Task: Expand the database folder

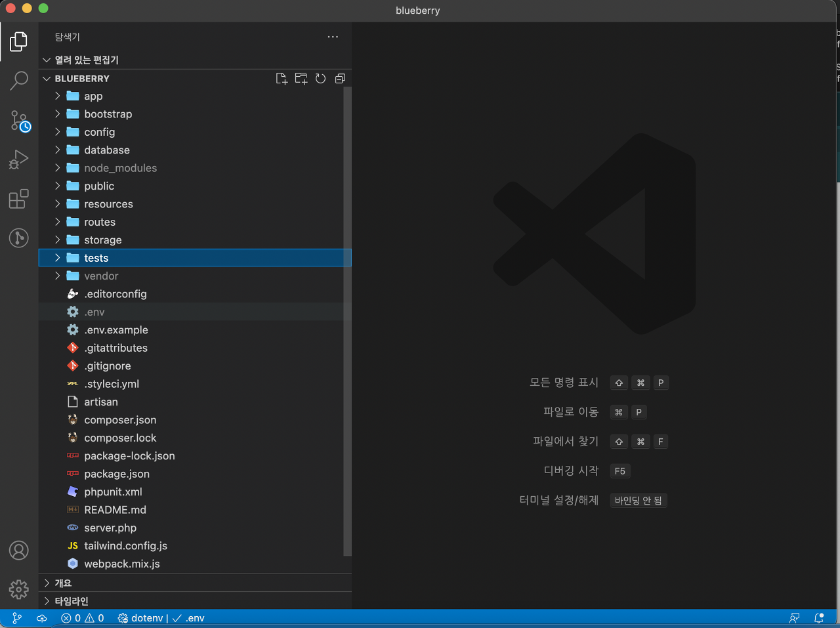Action: [x=195, y=150]
